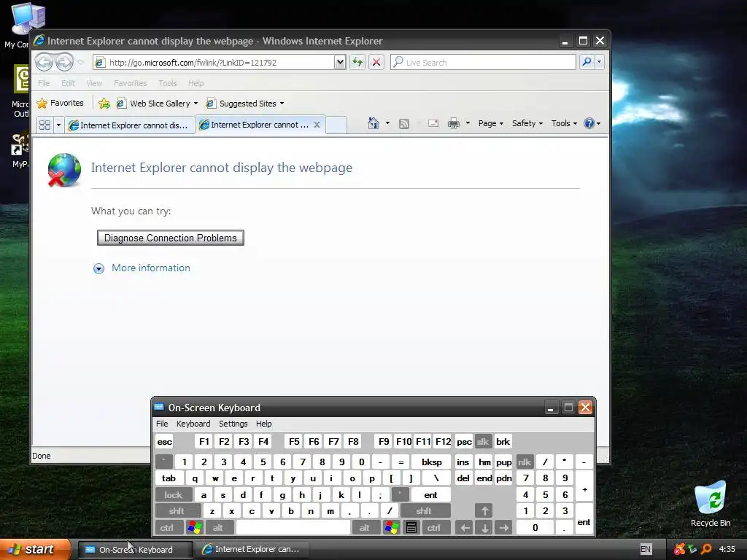Close the active Internet Explorer tab
Viewport: 747px width, 560px height.
point(317,125)
